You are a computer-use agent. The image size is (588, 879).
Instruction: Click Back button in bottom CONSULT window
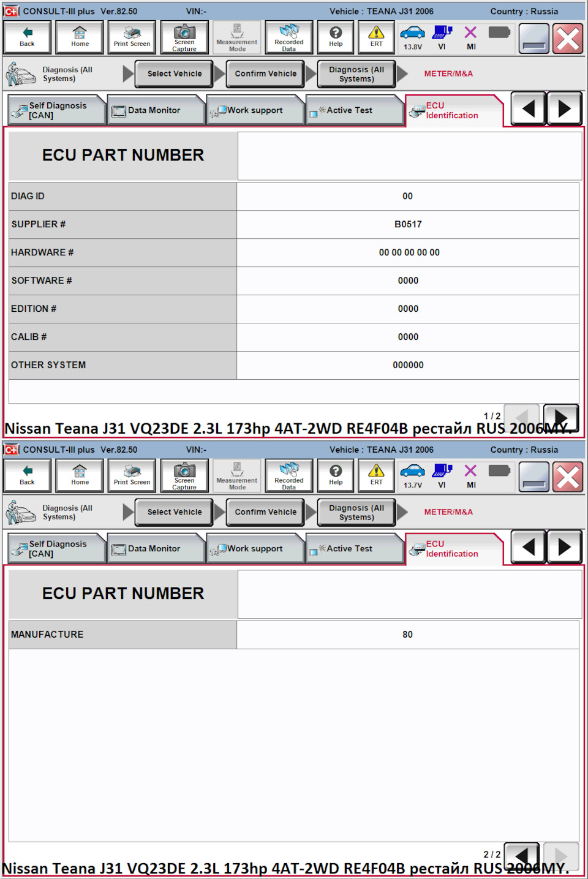point(27,475)
